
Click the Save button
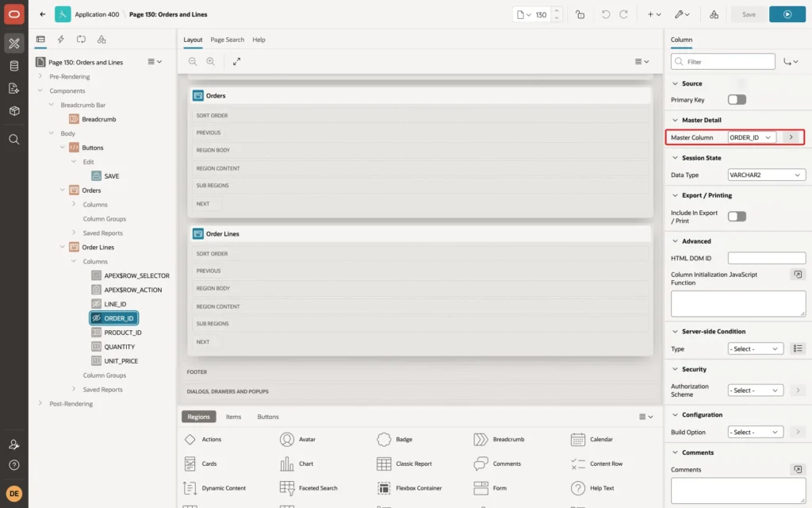[749, 14]
